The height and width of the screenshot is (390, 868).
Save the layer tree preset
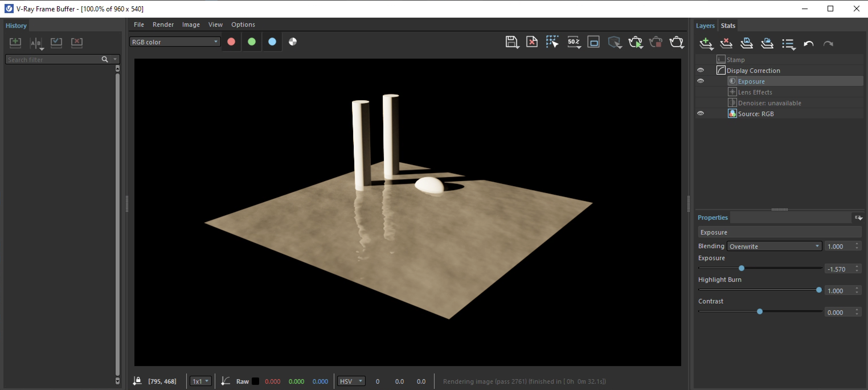coord(747,43)
